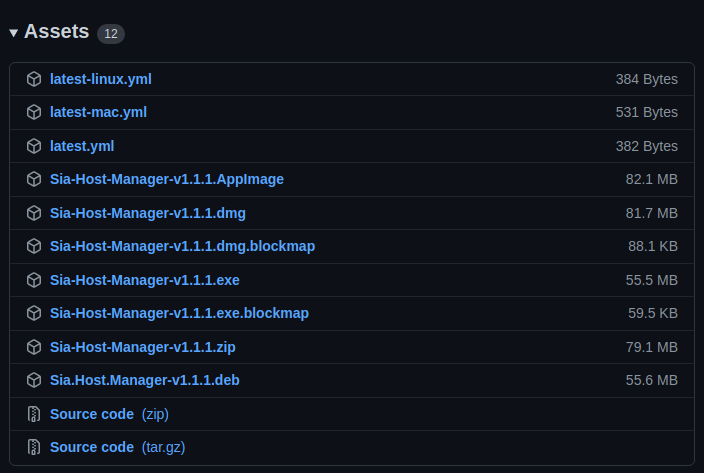Click the package icon beside latest-mac.yml
Viewport: 704px width, 473px height.
coord(34,112)
